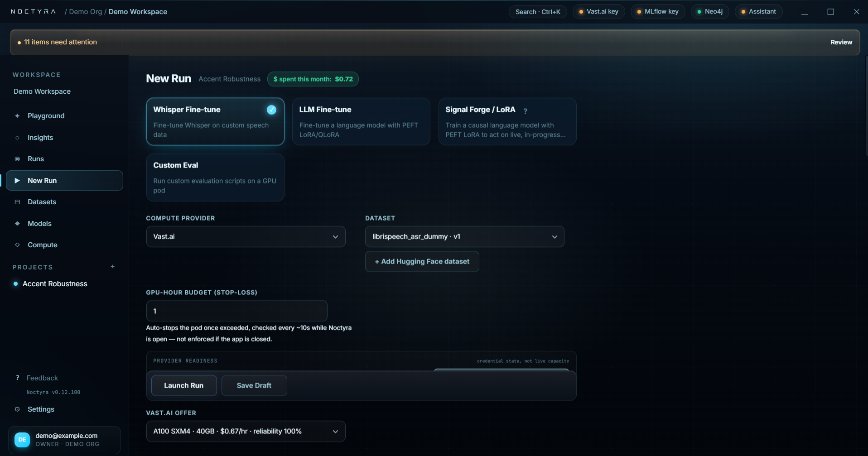
Task: Click the DE user avatar
Action: [22, 440]
